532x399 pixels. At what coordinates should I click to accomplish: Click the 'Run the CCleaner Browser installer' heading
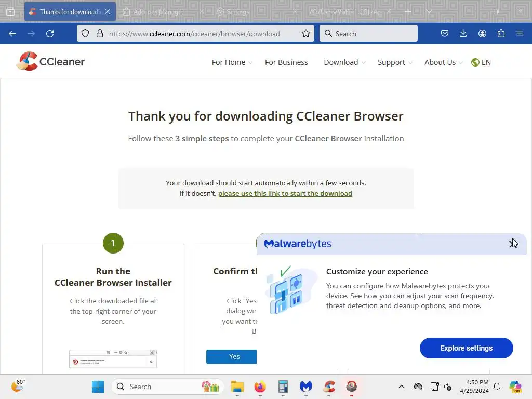coord(113,277)
